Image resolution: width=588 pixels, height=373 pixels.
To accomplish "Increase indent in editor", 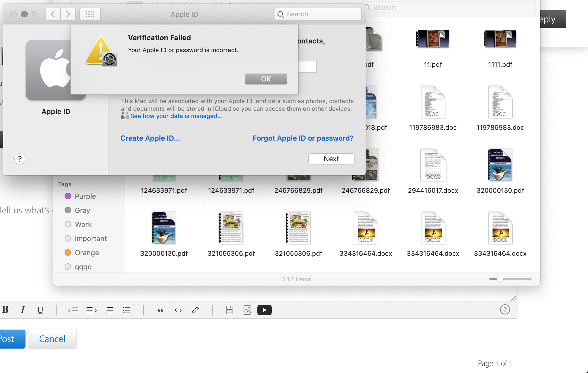I will pos(91,310).
